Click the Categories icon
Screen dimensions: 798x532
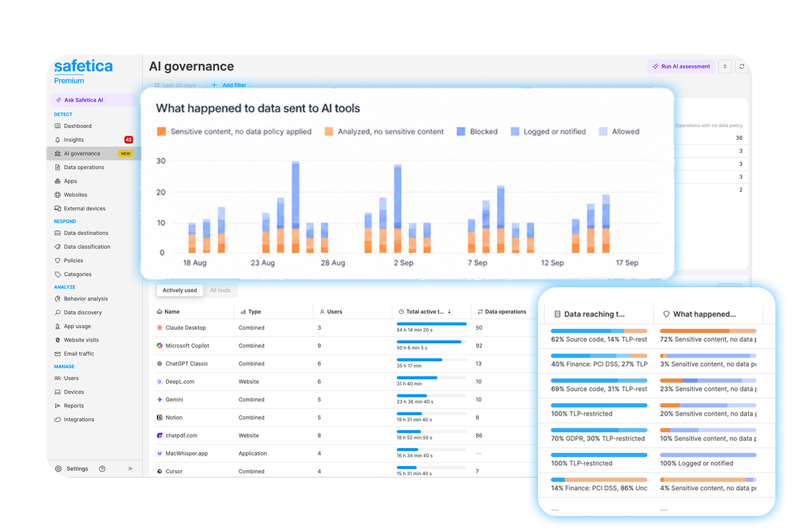click(57, 274)
